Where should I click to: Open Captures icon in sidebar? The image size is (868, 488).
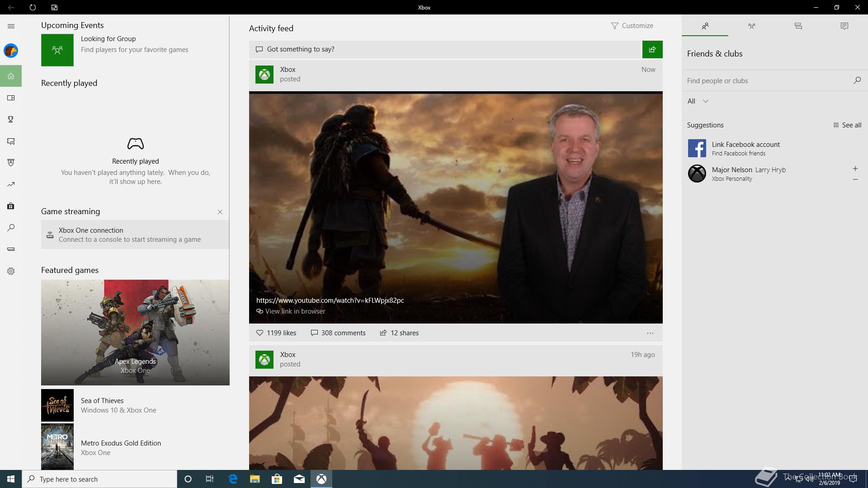coord(11,141)
